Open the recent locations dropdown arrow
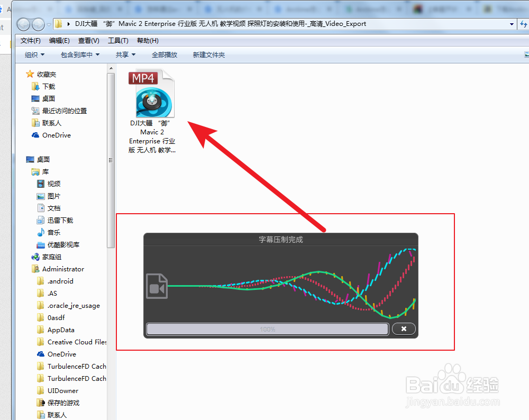The image size is (529, 420). tap(49, 25)
